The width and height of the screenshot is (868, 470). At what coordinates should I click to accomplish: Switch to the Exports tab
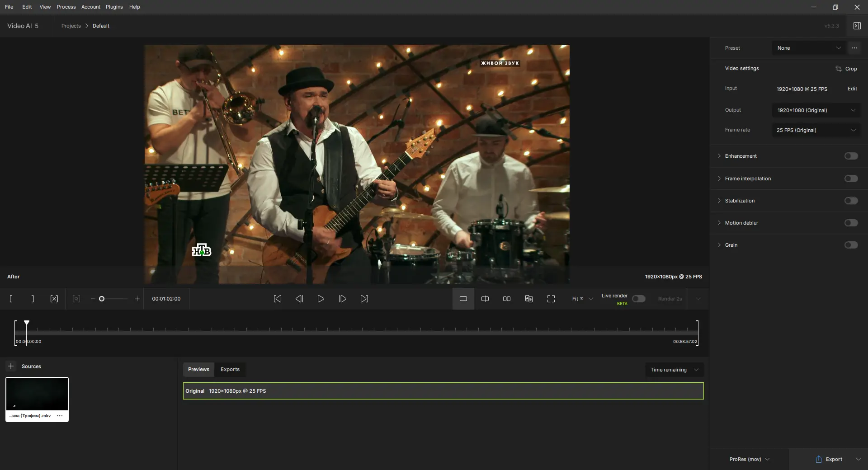(x=230, y=369)
